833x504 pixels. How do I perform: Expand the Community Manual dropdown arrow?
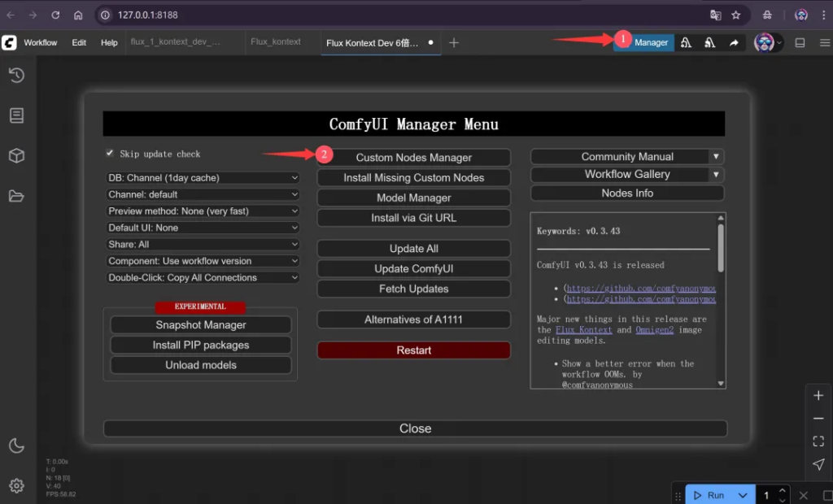716,157
